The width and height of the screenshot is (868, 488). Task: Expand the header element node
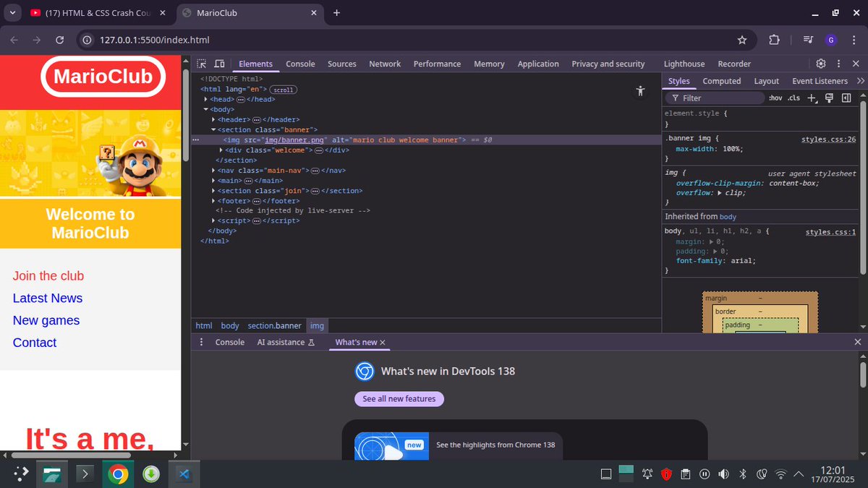(x=213, y=119)
